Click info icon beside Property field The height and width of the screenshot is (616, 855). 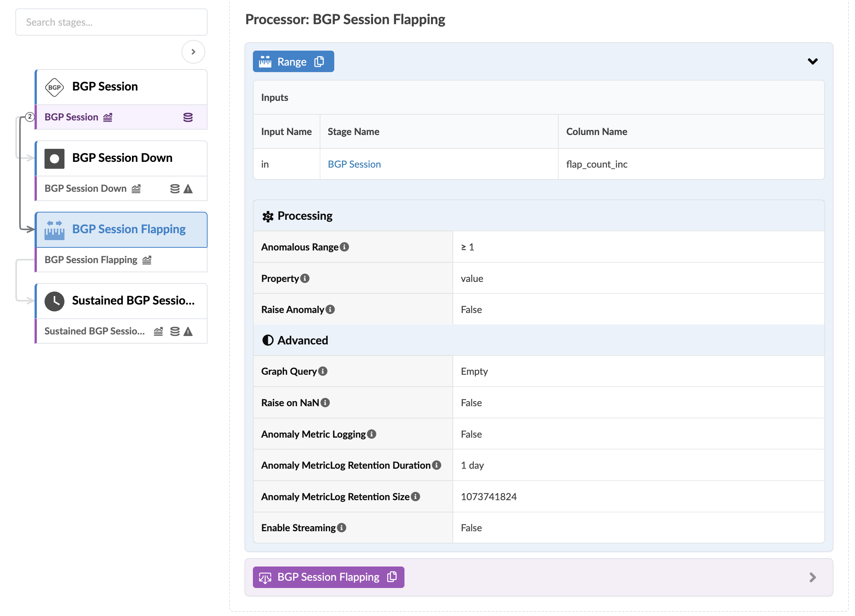point(305,278)
